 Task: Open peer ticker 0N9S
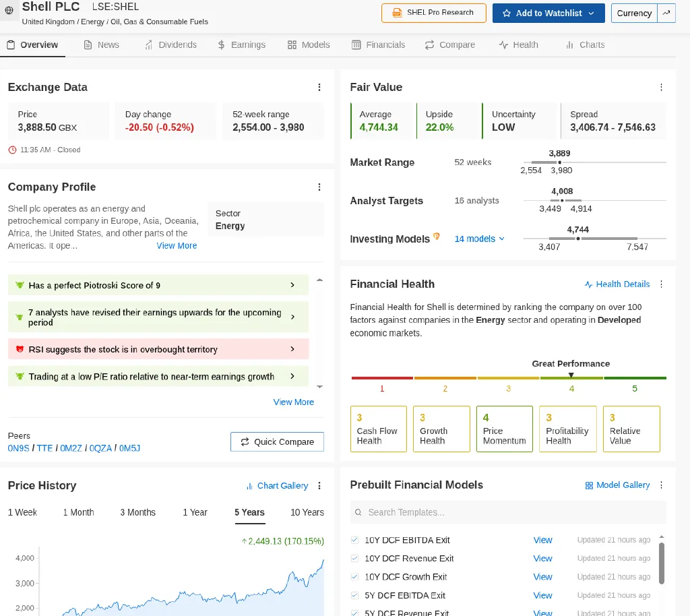click(18, 448)
